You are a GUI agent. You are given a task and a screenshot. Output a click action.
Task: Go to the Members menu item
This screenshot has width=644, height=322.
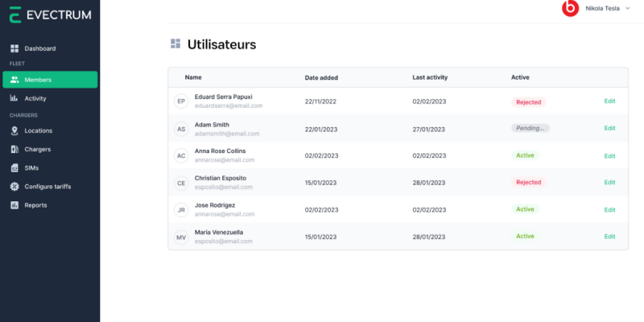[50, 80]
